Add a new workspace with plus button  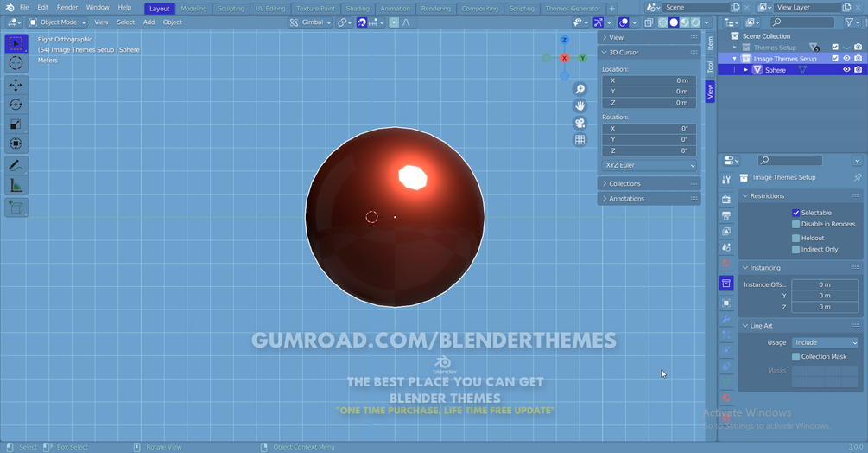pos(611,9)
